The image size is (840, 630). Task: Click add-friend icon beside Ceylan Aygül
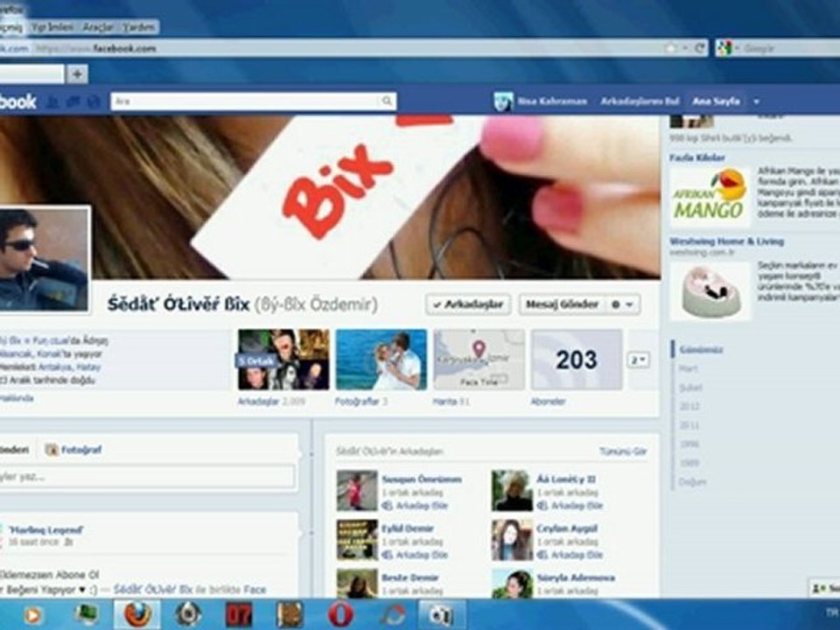542,555
